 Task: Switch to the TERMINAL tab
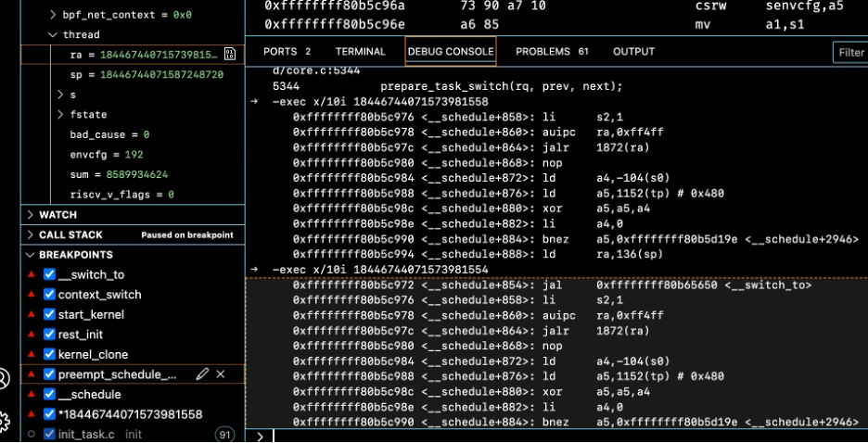360,52
